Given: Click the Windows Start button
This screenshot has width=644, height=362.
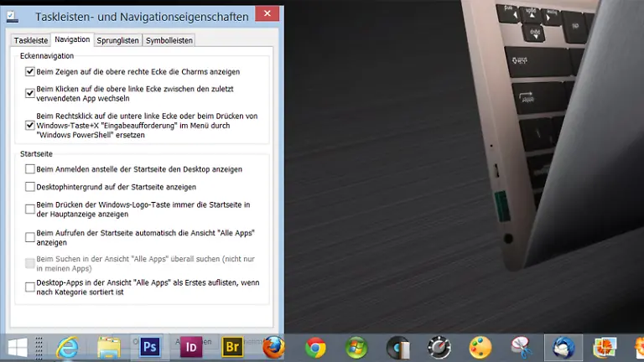Looking at the screenshot, I should click(x=18, y=347).
